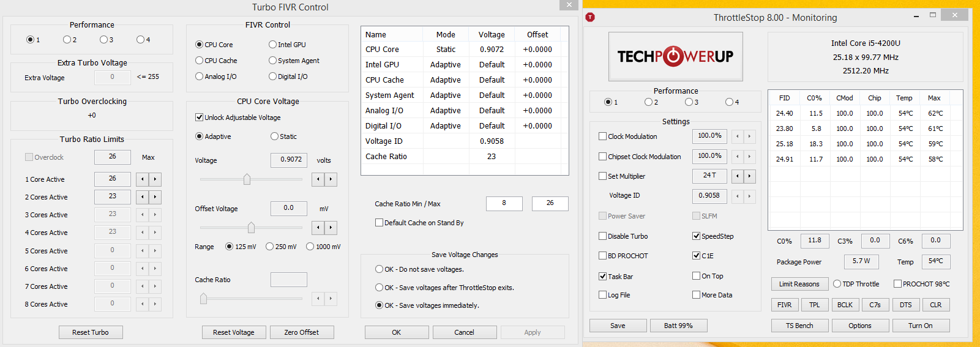Viewport: 980px width, 347px height.
Task: Uncheck Unlock Adjustable Voltage
Action: 199,118
